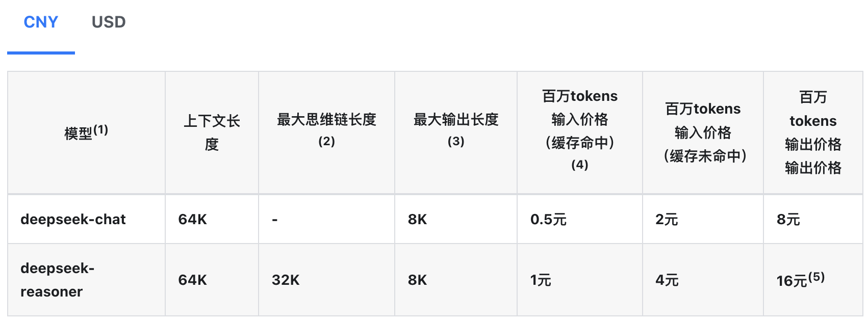Click the deepseek-chat model name

tap(73, 219)
